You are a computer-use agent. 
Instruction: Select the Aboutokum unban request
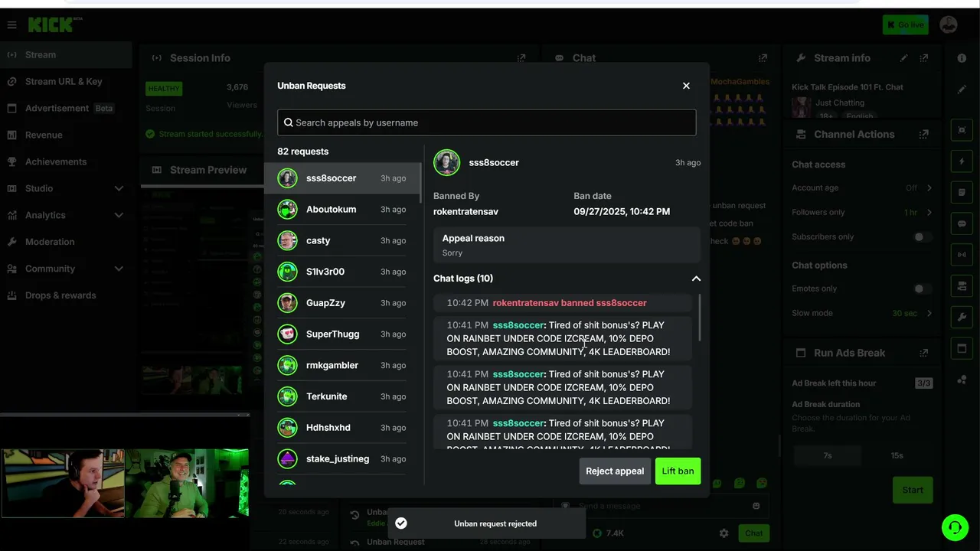[342, 210]
